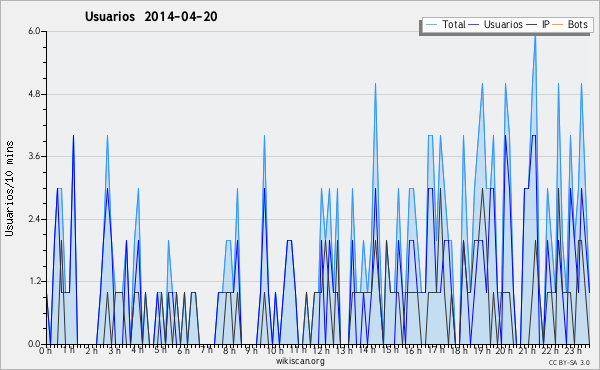The height and width of the screenshot is (370, 600).
Task: Open the wikiscan.org link below the chart
Action: [300, 361]
